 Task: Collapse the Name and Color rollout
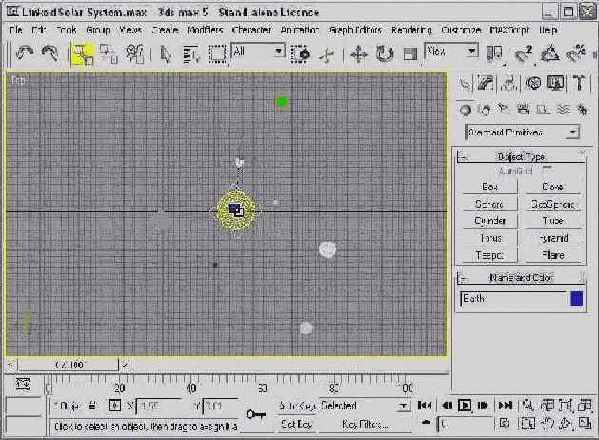tap(521, 277)
